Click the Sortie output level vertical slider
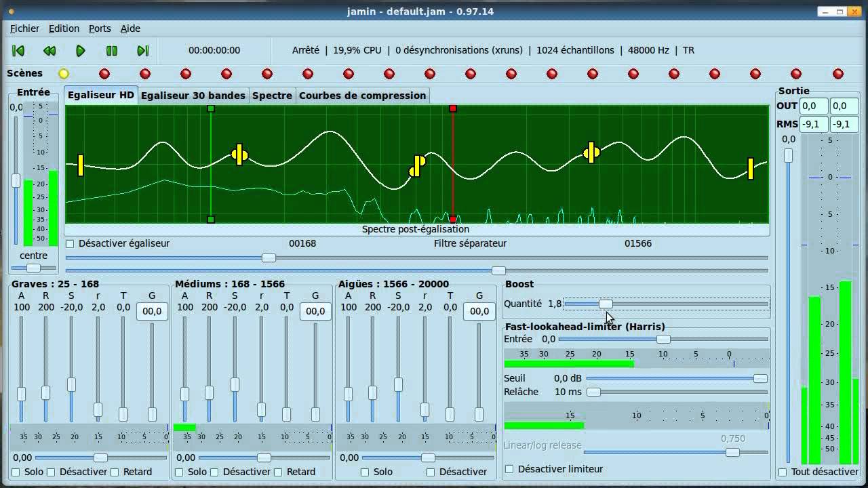The image size is (868, 488). point(788,156)
